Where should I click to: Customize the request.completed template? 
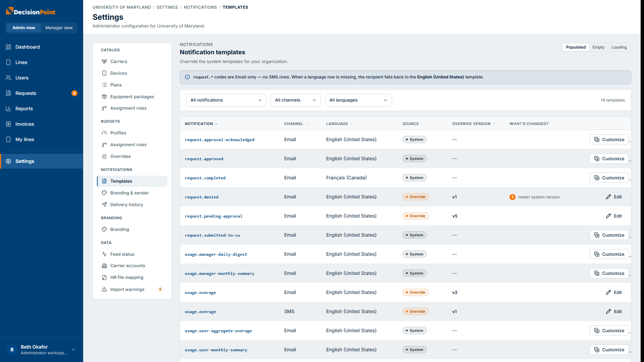click(609, 178)
